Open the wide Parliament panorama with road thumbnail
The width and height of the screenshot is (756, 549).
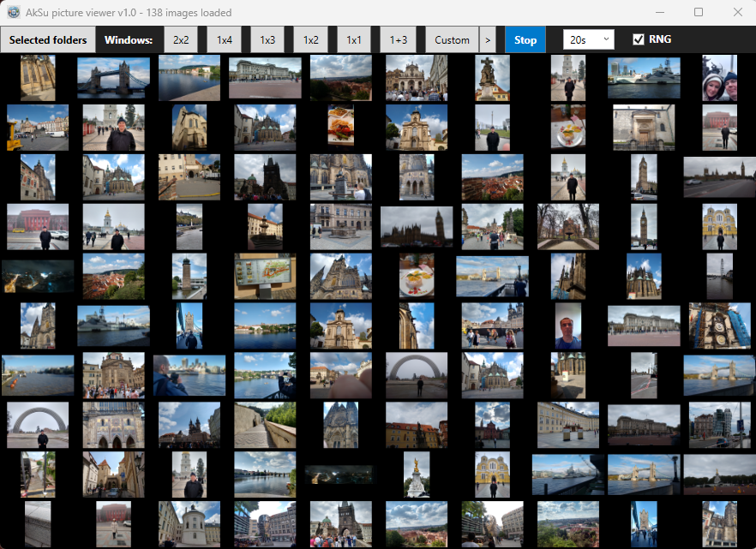(719, 176)
